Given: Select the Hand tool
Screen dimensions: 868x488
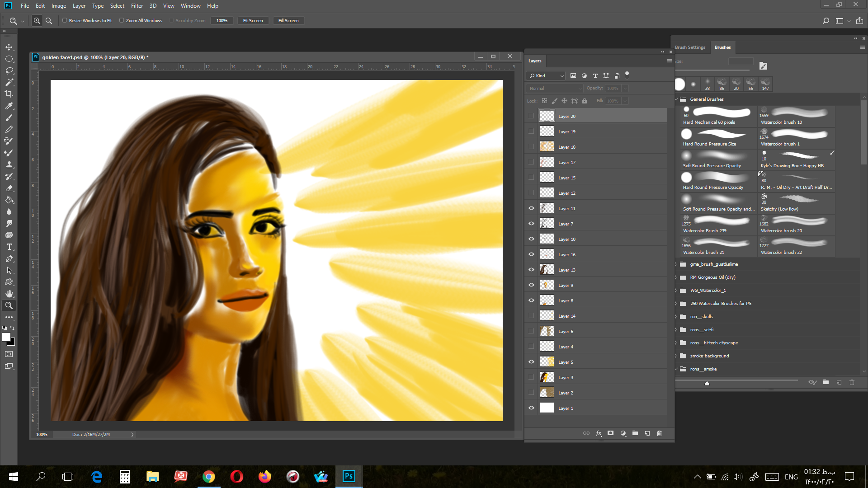Looking at the screenshot, I should click(9, 294).
